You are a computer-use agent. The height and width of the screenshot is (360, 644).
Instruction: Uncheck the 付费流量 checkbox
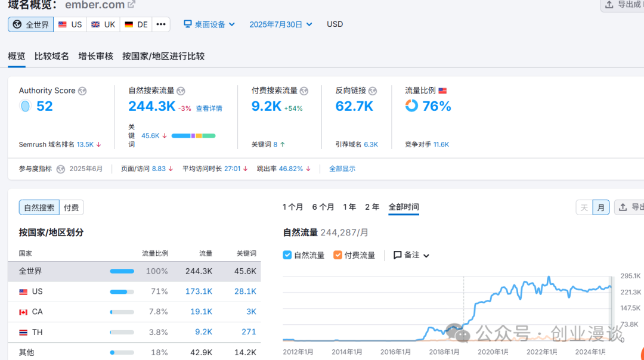[338, 255]
